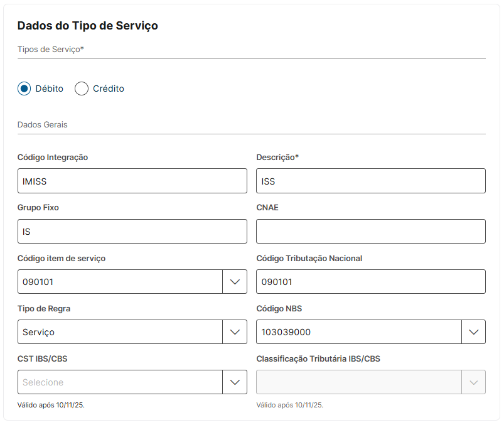Click the chevron arrow of CST IBS/CBS
This screenshot has width=504, height=425.
235,382
